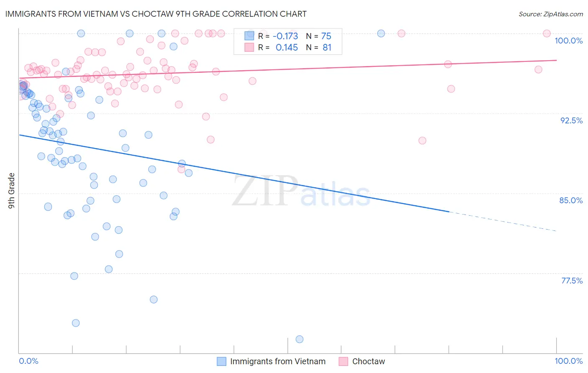
Task: Click the chart title text
Action: [x=156, y=14]
